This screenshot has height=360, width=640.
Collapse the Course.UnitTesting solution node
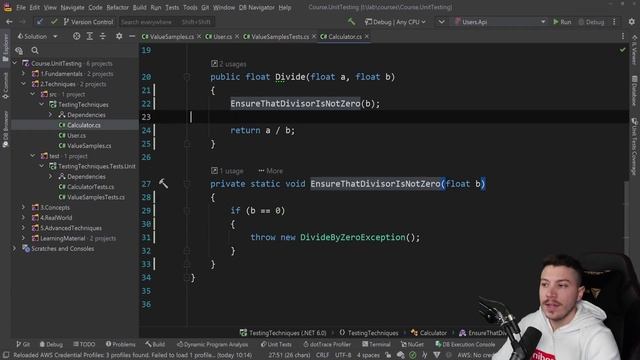click(x=15, y=63)
